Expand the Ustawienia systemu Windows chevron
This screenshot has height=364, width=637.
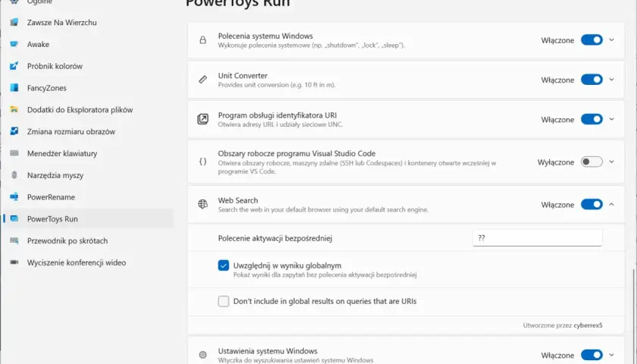[611, 355]
